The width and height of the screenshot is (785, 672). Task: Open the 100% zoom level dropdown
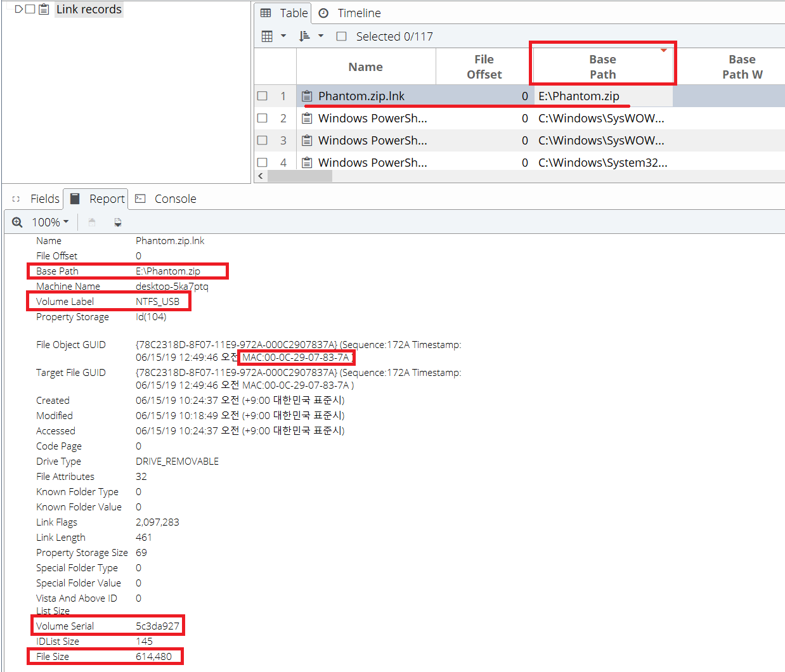pos(51,223)
